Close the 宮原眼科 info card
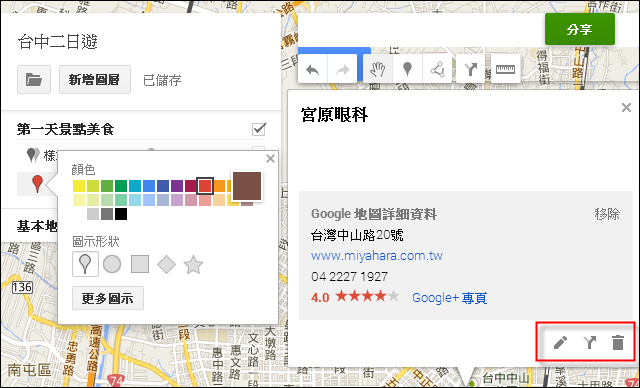 point(626,108)
